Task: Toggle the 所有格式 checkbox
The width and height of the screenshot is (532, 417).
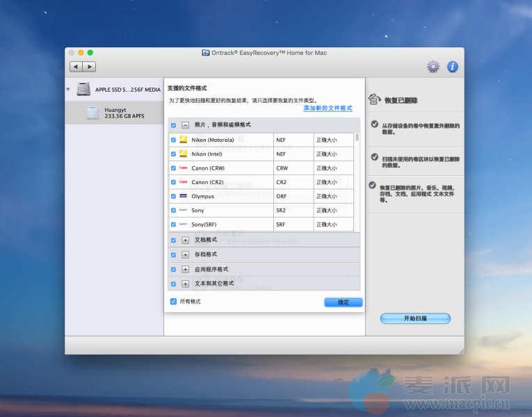Action: (x=173, y=302)
